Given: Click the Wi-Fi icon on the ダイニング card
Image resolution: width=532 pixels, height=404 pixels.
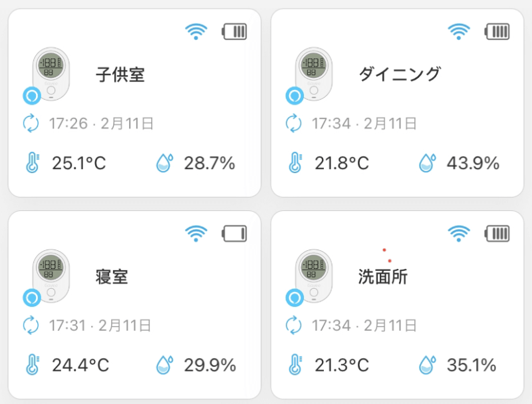Looking at the screenshot, I should tap(459, 31).
